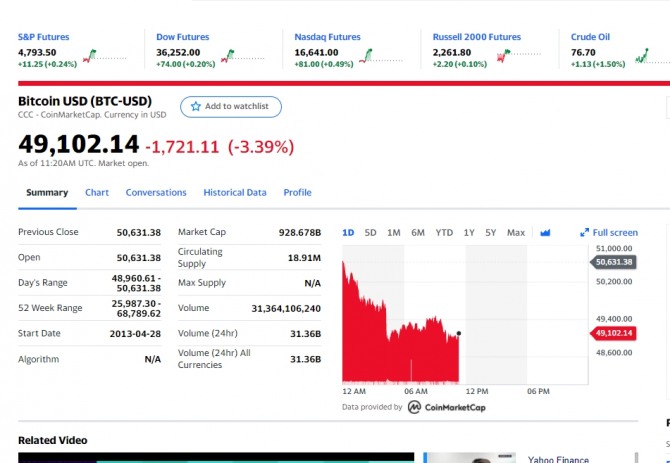Click the Russell 2000 Futures mini chart

(x=518, y=56)
